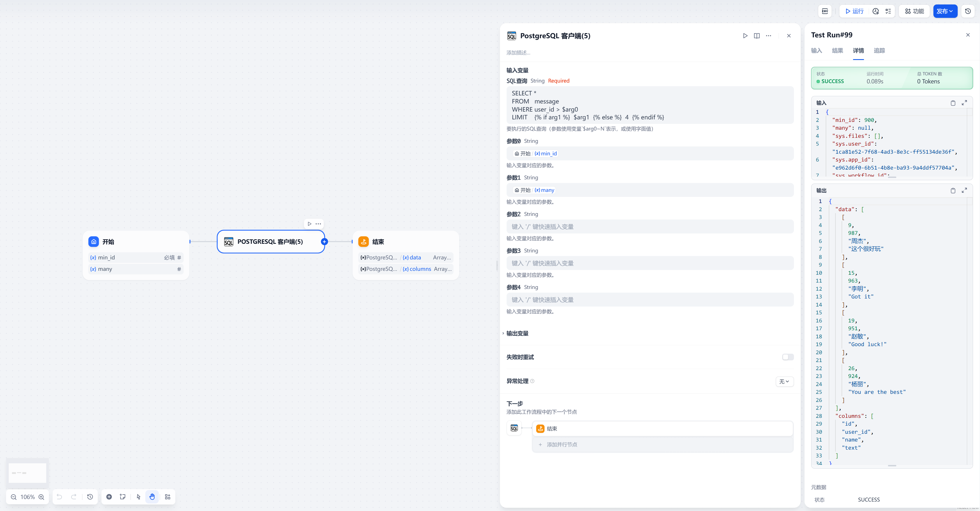980x511 pixels.
Task: Open version history icon at top right
Action: pyautogui.click(x=968, y=11)
